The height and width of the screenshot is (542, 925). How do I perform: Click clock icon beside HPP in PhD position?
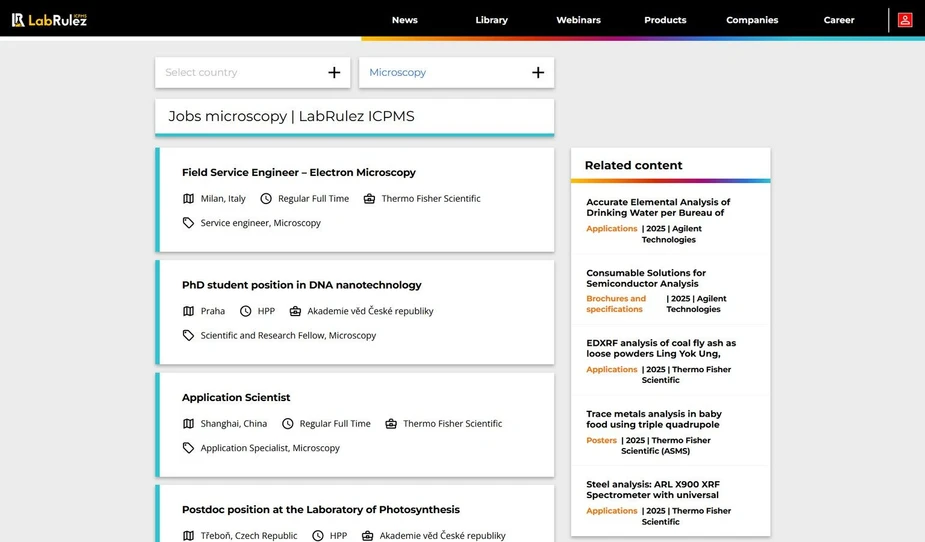[x=245, y=311]
